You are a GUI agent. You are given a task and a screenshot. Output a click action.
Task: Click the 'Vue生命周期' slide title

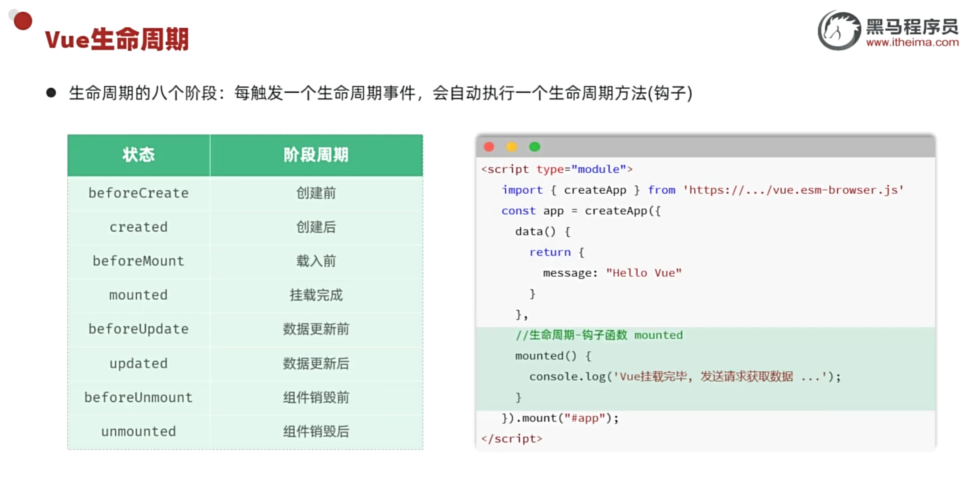117,39
